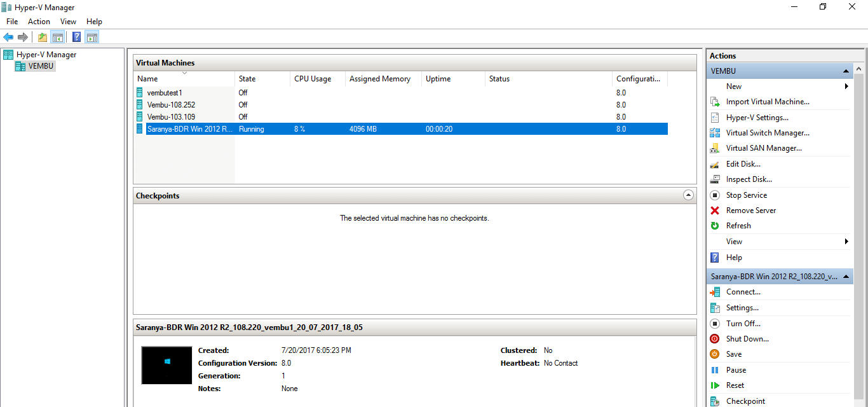The image size is (868, 407).
Task: Sort by Configuration Version column header
Action: click(640, 79)
